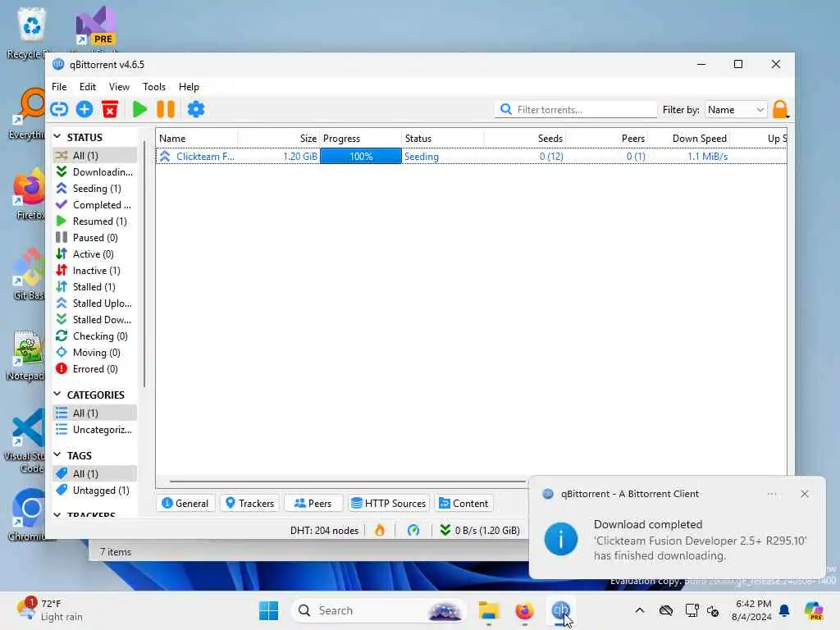
Task: Select the Stalled Downloading filter
Action: (95, 320)
